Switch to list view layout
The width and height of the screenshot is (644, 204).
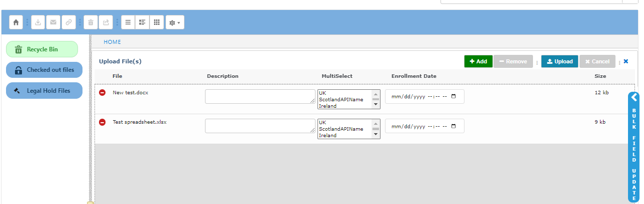[128, 22]
